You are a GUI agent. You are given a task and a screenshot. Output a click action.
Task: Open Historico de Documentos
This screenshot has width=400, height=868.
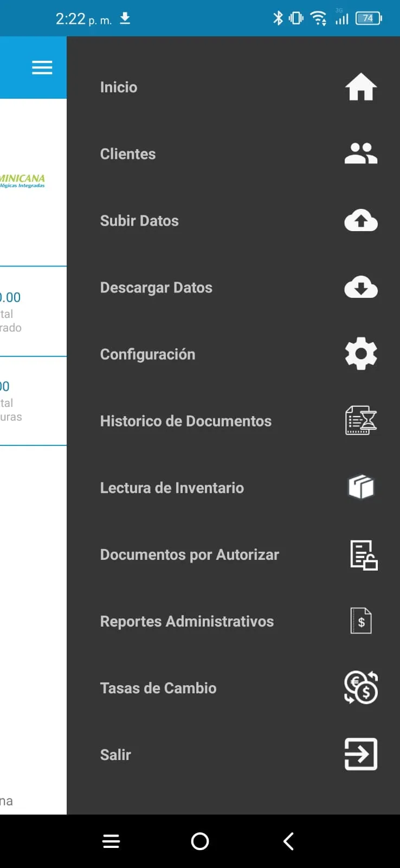pos(185,421)
